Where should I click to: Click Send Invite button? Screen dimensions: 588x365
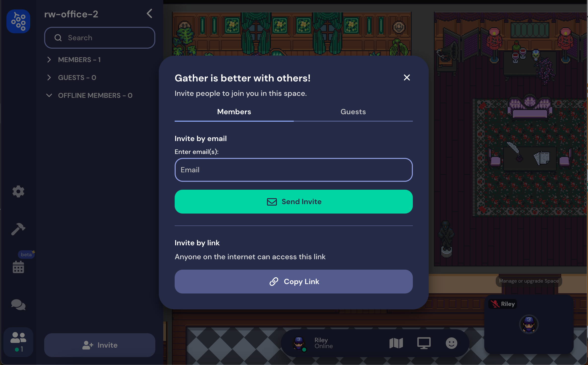coord(294,202)
